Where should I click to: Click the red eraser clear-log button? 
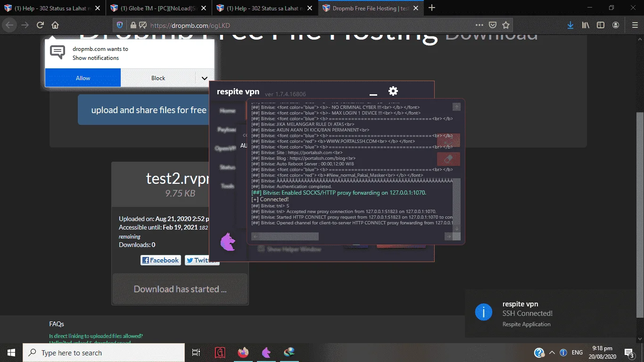click(x=448, y=159)
